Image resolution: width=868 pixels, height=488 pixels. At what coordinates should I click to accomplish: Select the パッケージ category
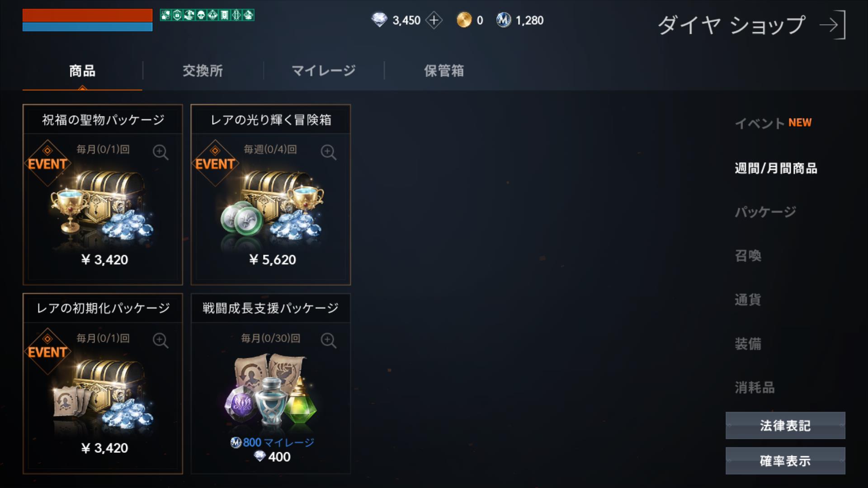coord(765,211)
